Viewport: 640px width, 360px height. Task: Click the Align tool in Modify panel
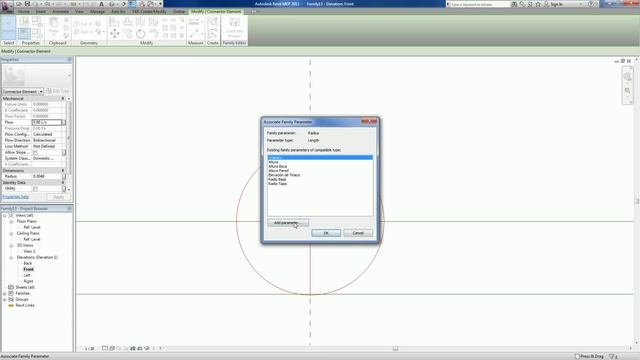tap(114, 21)
